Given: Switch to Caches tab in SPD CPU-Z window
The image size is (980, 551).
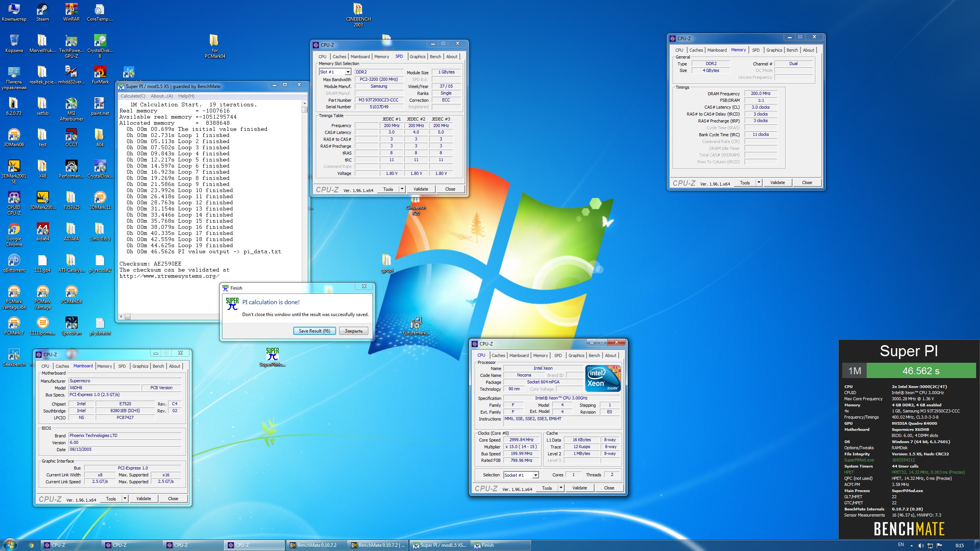Looking at the screenshot, I should 339,57.
